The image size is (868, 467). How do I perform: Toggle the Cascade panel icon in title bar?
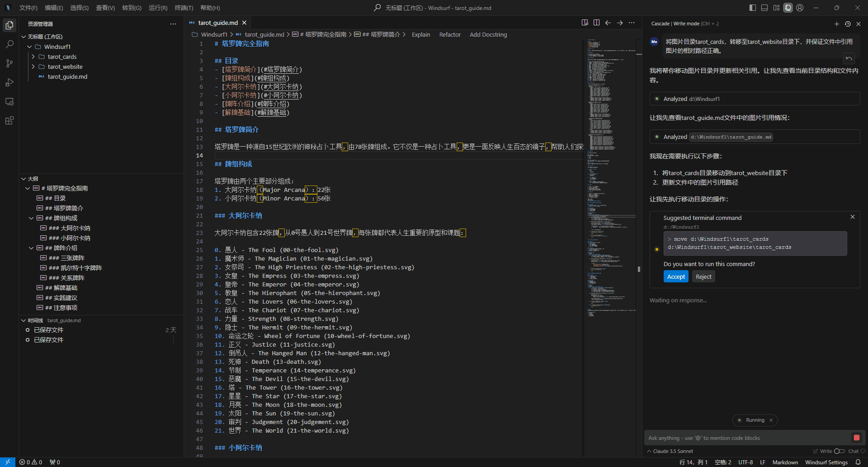point(788,8)
